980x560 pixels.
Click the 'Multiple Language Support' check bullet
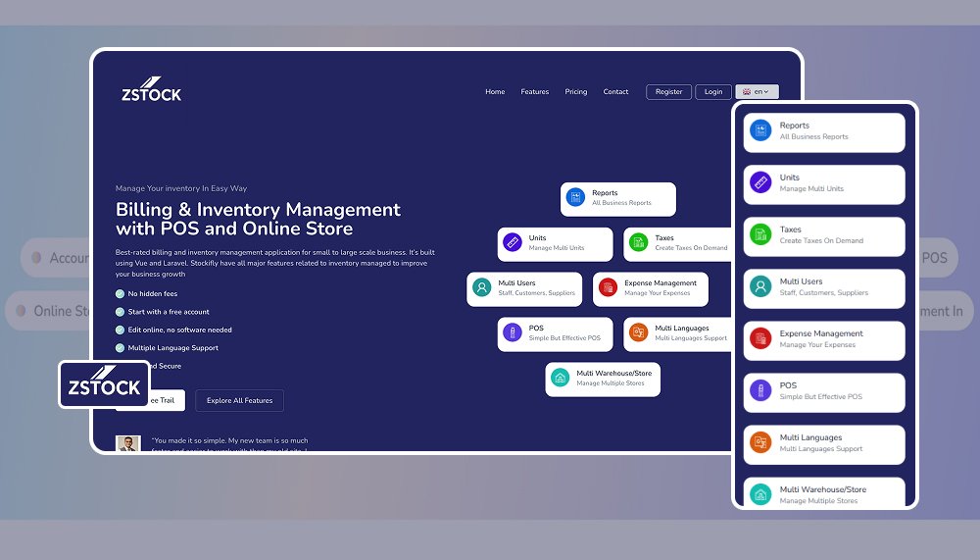(x=120, y=348)
